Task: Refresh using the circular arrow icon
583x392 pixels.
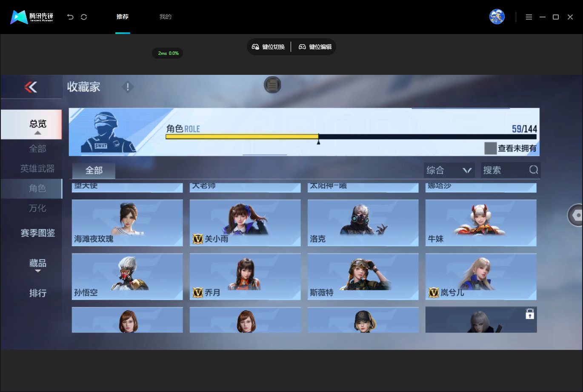Action: (x=84, y=17)
